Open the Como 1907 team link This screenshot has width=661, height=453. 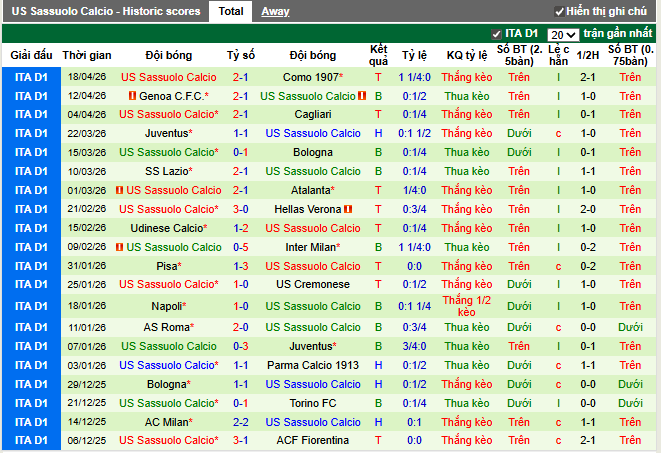[310, 77]
